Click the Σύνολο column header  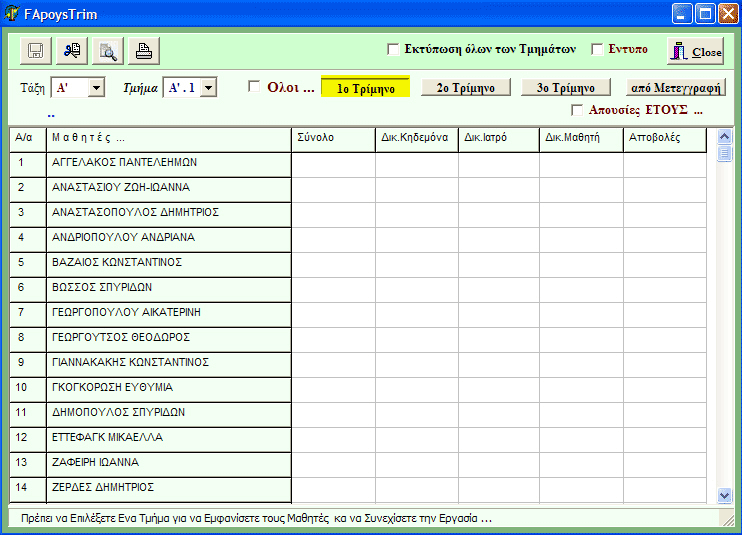tap(333, 137)
